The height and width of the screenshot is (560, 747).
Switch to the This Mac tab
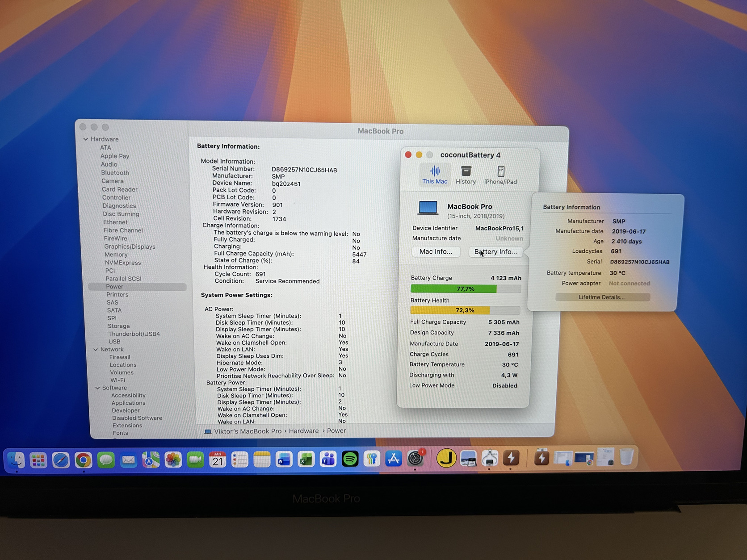tap(435, 175)
